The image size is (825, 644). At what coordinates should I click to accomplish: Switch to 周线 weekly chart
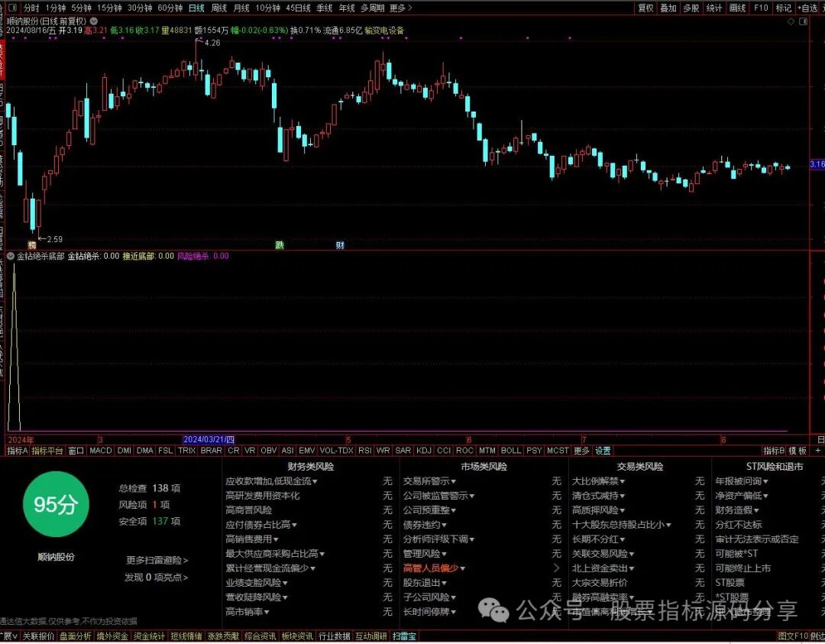coord(219,8)
